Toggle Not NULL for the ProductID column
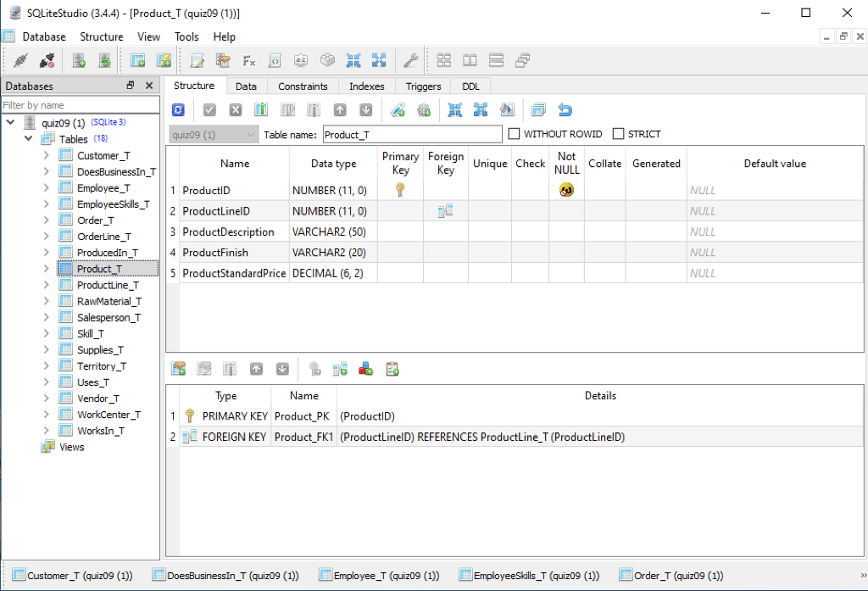 click(565, 189)
